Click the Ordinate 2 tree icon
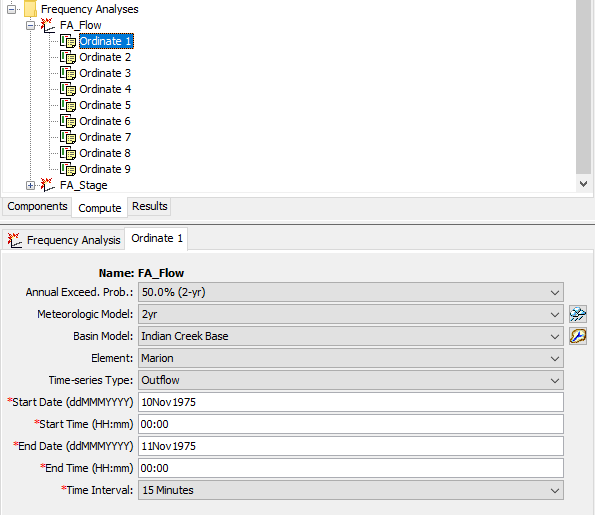Viewport: 595px width, 515px height. pyautogui.click(x=68, y=57)
